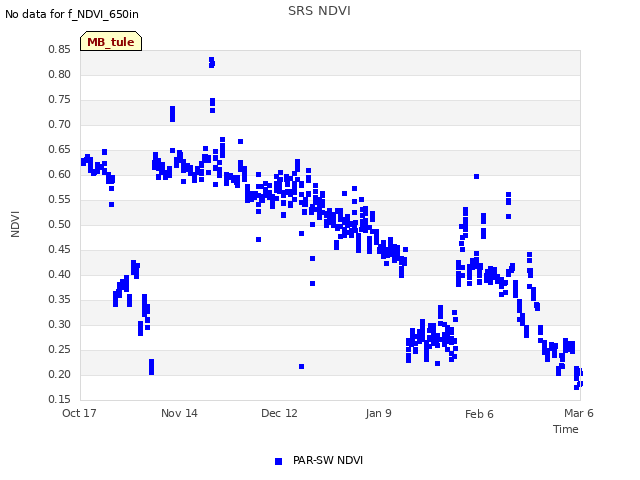Click the Oct 17 x-axis label
The image size is (640, 480).
(79, 413)
